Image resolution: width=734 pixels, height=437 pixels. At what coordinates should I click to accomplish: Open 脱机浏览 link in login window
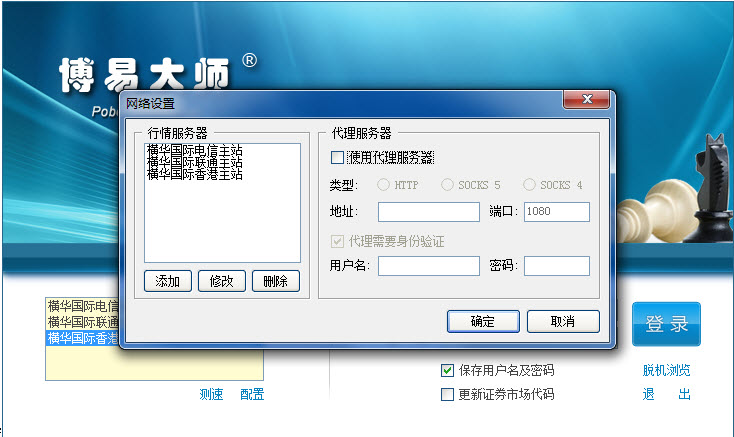667,371
